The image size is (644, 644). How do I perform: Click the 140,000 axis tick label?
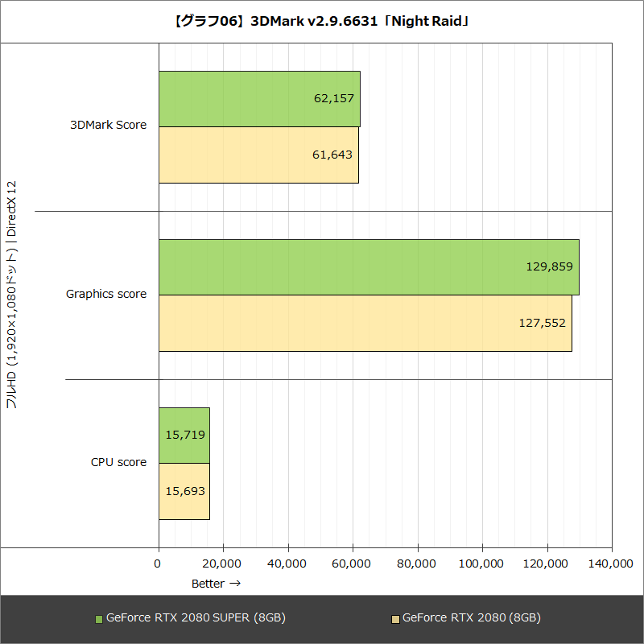click(x=612, y=564)
